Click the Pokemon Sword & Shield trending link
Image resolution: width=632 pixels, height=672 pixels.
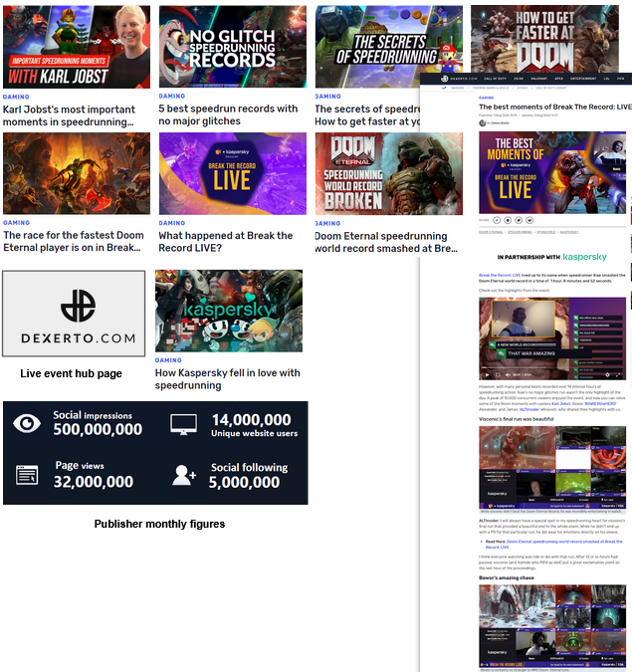[491, 88]
